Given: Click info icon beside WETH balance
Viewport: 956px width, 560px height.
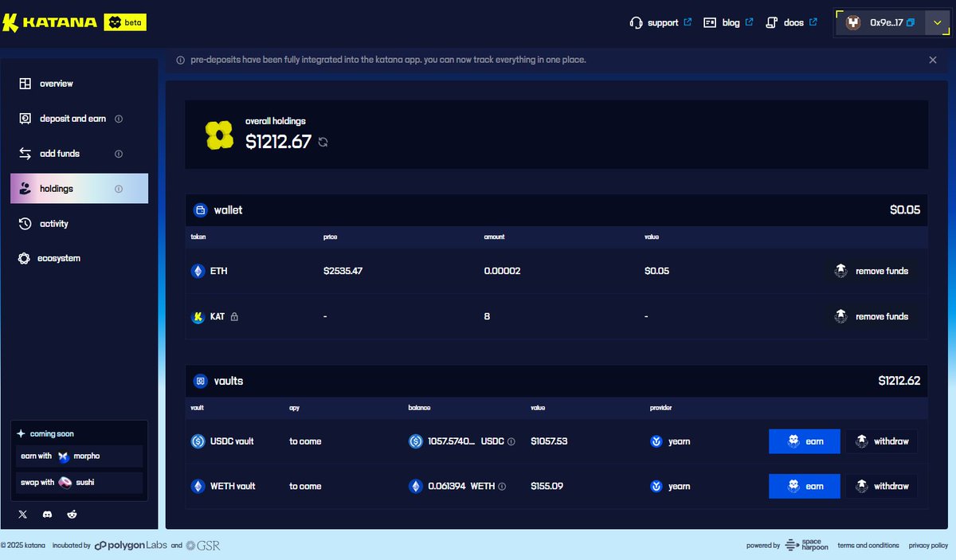Looking at the screenshot, I should pyautogui.click(x=502, y=486).
